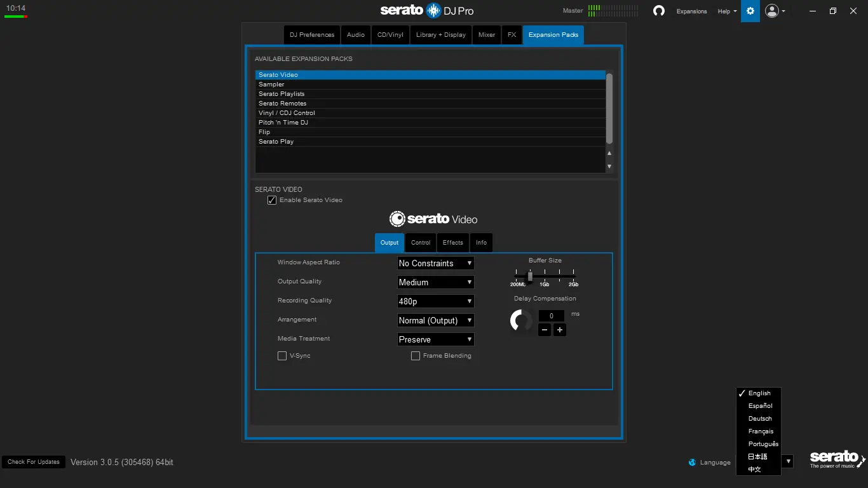Select Vinyl / CDJ Control expansion pack
Image resolution: width=868 pixels, height=488 pixels.
click(x=430, y=113)
